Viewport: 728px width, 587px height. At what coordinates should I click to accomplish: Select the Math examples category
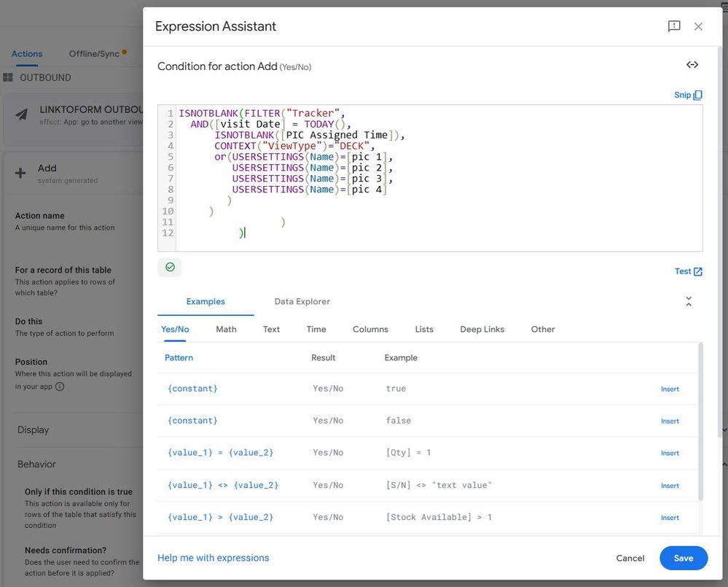pos(226,330)
